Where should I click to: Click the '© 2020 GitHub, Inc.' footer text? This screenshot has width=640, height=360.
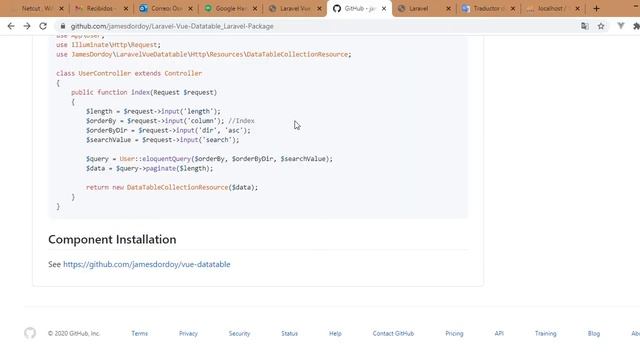pos(74,333)
